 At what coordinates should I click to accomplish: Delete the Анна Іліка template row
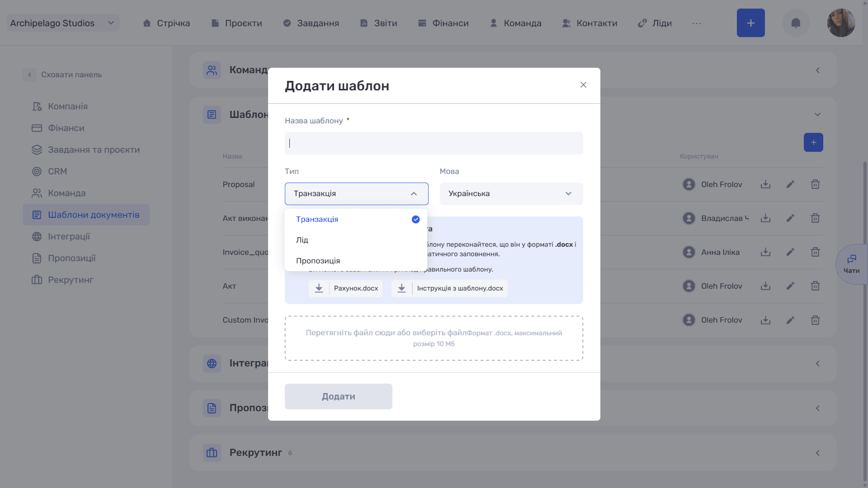[815, 252]
